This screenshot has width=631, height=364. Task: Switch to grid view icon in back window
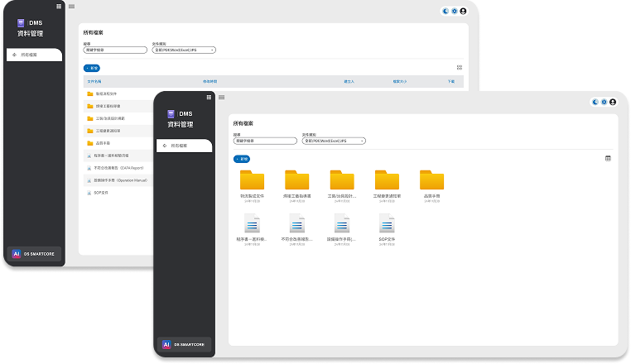pos(460,68)
